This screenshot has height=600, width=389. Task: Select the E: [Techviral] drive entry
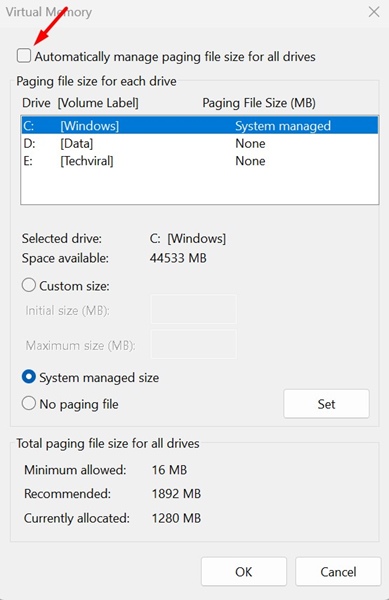pyautogui.click(x=200, y=161)
